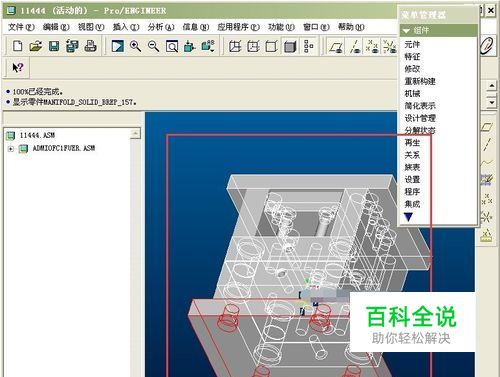
Task: Create a coordinate system from the right toolbar
Action: 487,217
